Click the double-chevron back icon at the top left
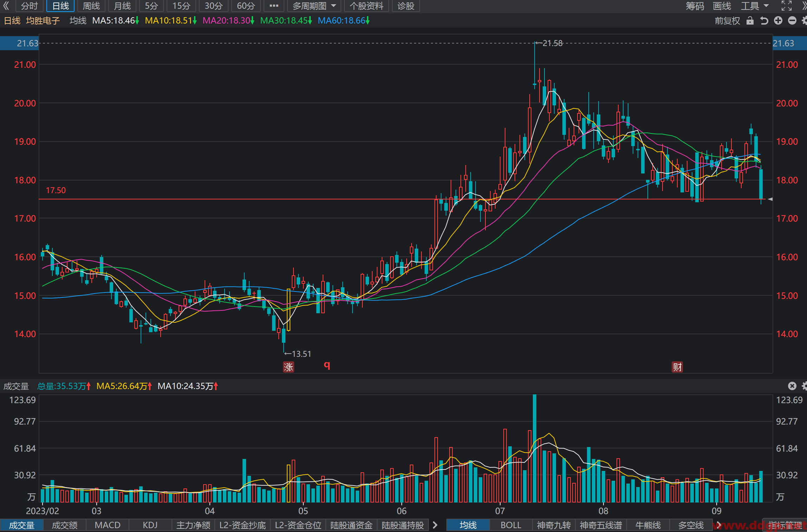The width and height of the screenshot is (807, 532). [x=6, y=6]
